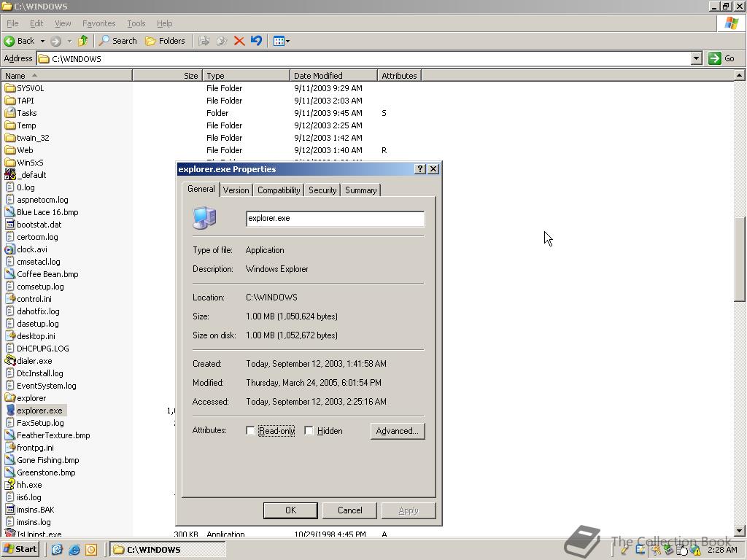Switch to the Version tab
The height and width of the screenshot is (560, 747).
coord(236,190)
